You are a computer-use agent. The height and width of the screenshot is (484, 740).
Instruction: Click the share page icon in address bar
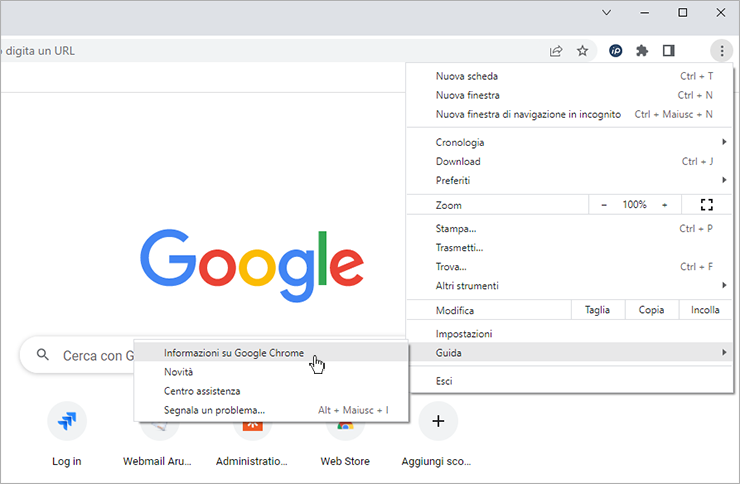tap(556, 51)
